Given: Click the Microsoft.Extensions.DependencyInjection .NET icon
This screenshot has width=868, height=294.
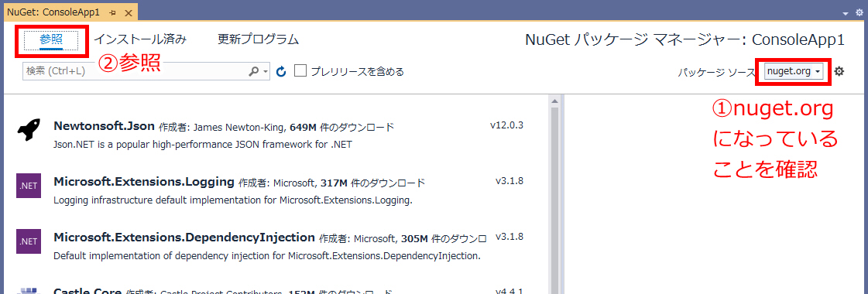Looking at the screenshot, I should tap(28, 241).
